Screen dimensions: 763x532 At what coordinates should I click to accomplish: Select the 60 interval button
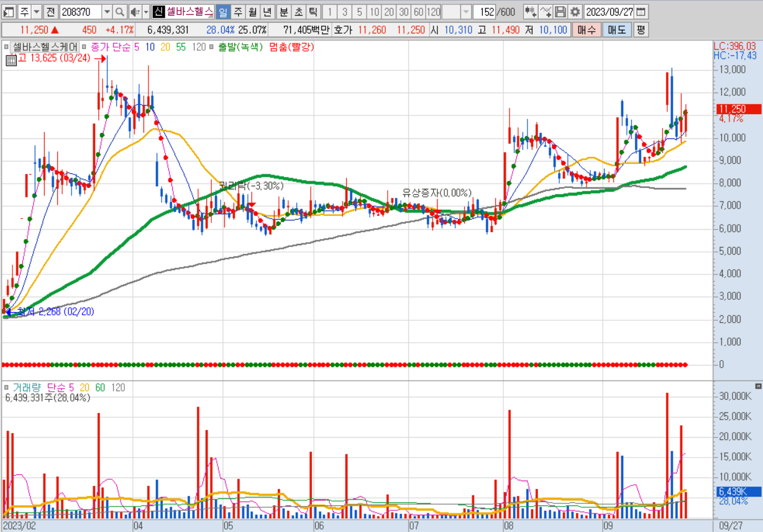pyautogui.click(x=419, y=12)
